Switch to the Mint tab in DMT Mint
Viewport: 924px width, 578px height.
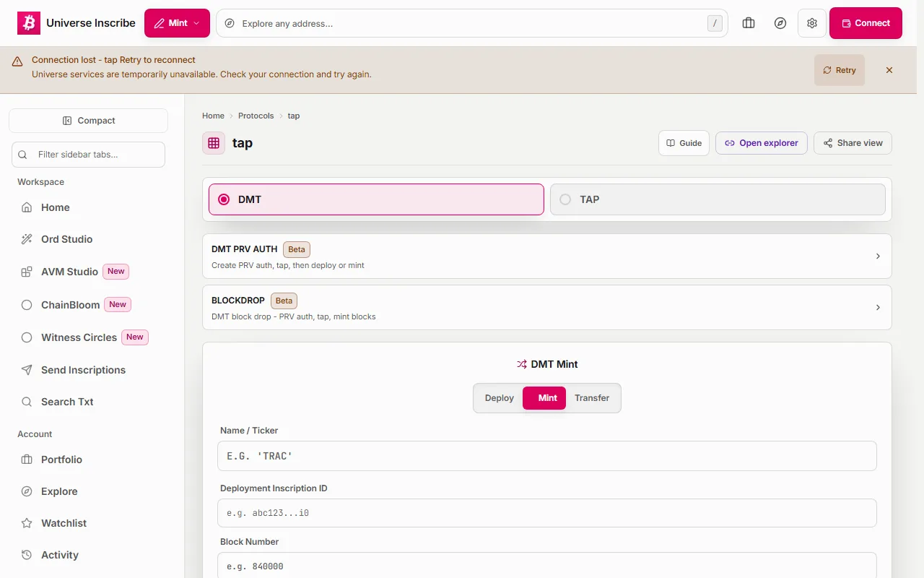(x=544, y=398)
